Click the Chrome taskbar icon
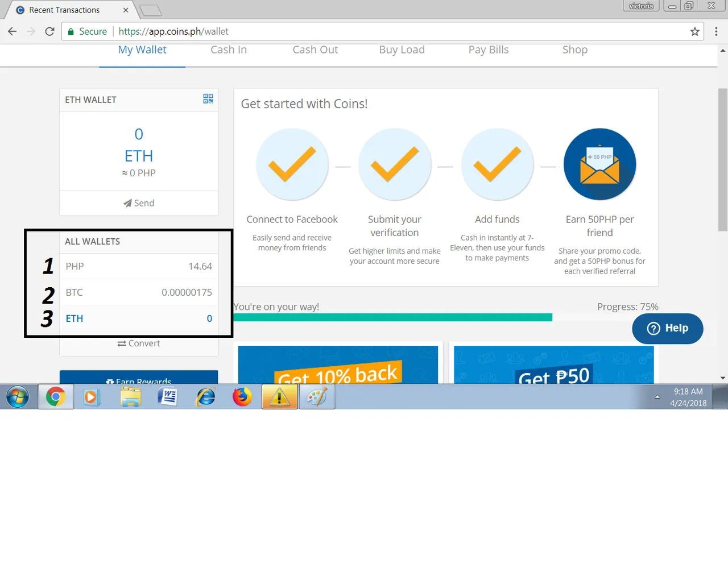The image size is (728, 567). click(x=56, y=397)
